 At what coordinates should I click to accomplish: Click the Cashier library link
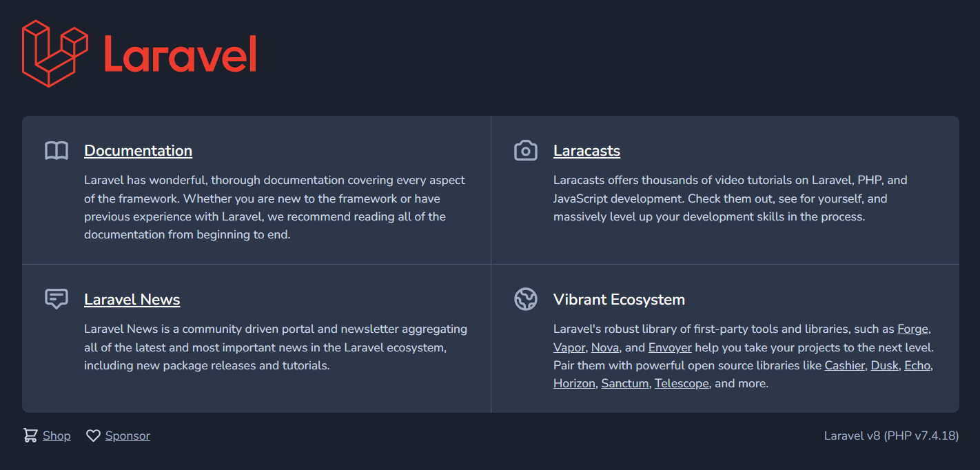[844, 365]
